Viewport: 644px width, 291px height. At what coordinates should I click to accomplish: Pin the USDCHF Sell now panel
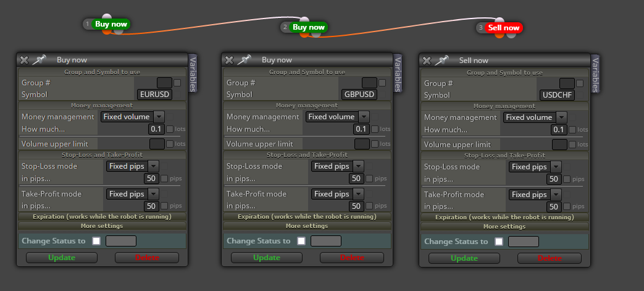(x=441, y=61)
